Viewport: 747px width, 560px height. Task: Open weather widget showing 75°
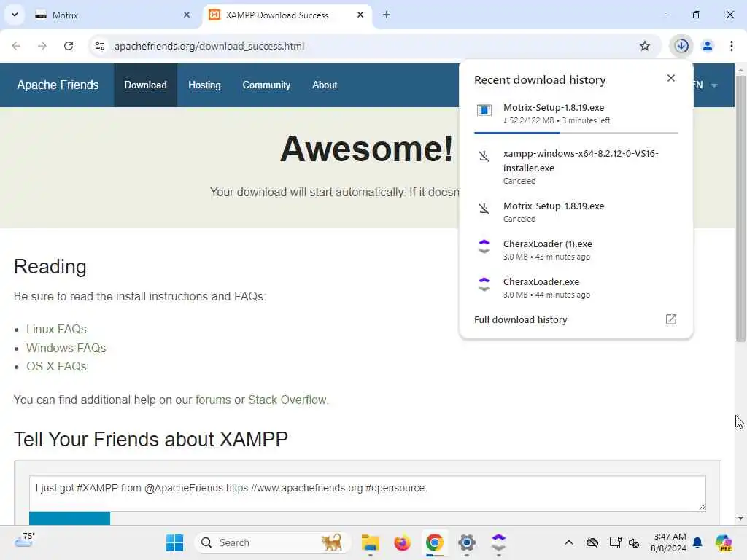(x=24, y=540)
